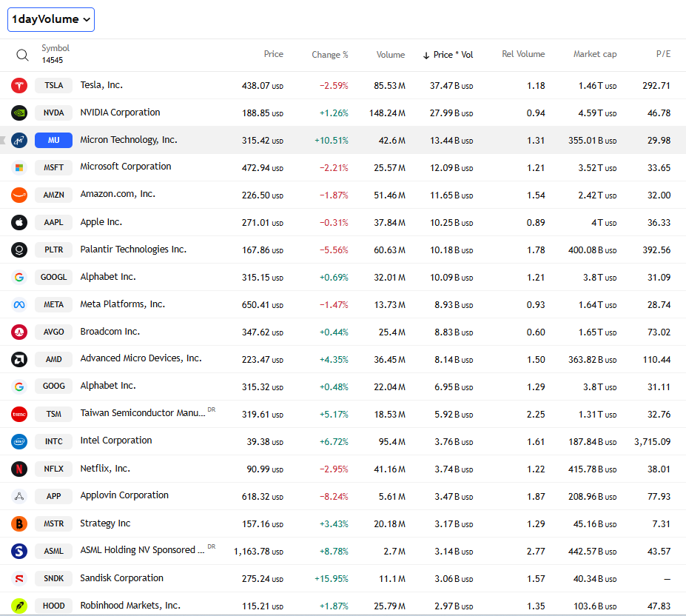
Task: Open the AAPL ticker badge
Action: coord(54,222)
